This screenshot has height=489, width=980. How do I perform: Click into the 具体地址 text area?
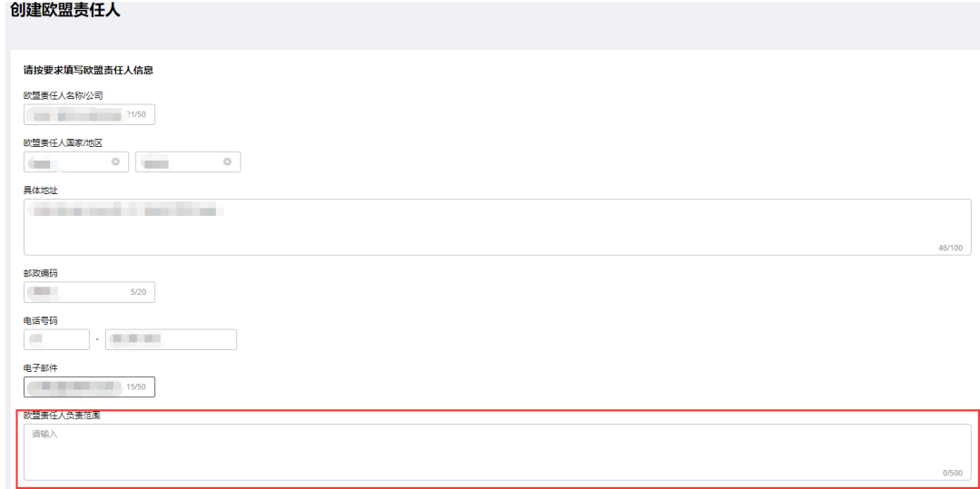point(490,227)
